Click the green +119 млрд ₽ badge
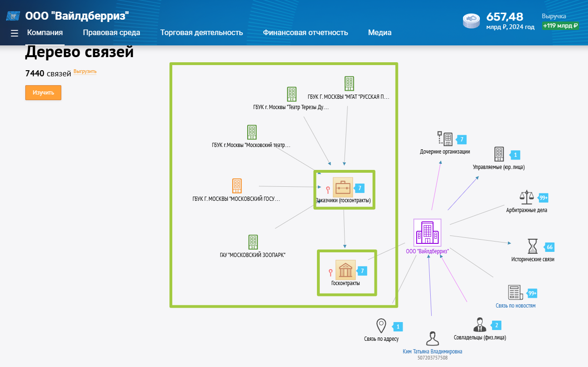The width and height of the screenshot is (588, 367). tap(560, 26)
